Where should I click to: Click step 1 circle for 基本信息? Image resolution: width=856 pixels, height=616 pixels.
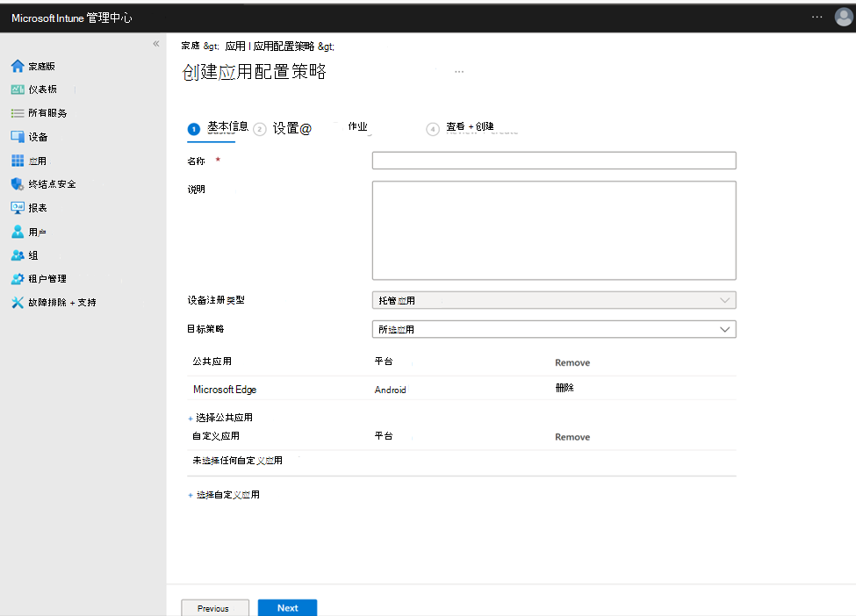[x=194, y=129]
